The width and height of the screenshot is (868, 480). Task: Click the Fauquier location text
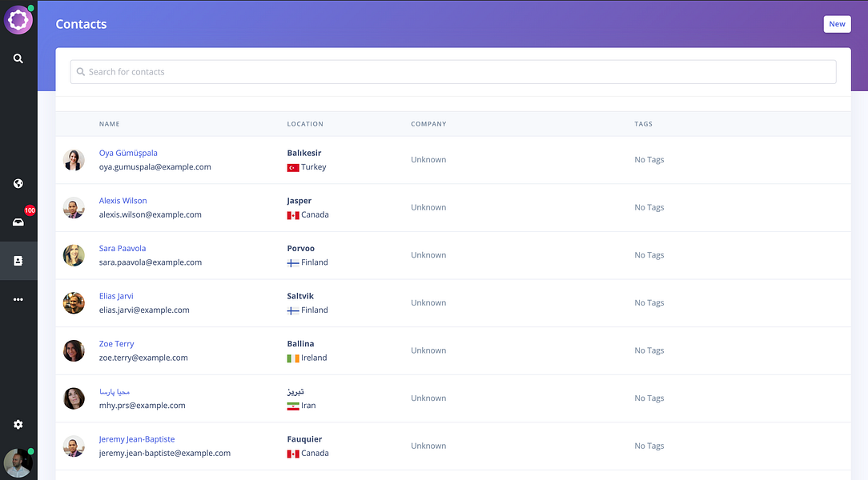click(x=304, y=439)
